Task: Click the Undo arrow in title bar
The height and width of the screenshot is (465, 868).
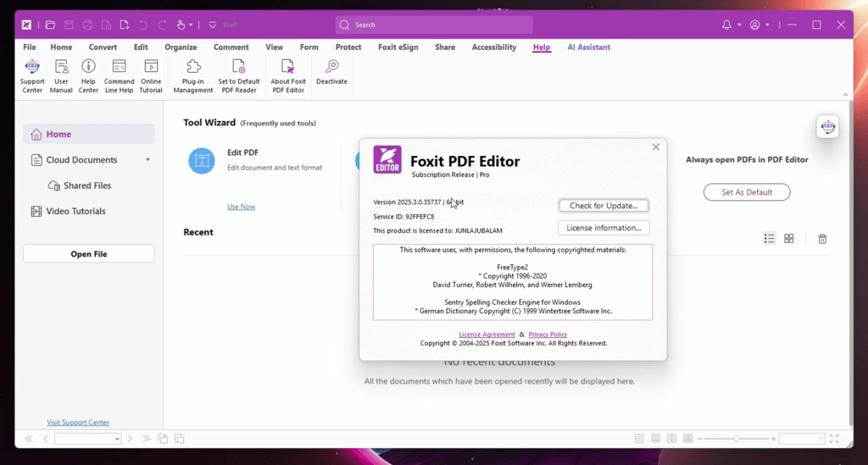Action: pos(143,25)
